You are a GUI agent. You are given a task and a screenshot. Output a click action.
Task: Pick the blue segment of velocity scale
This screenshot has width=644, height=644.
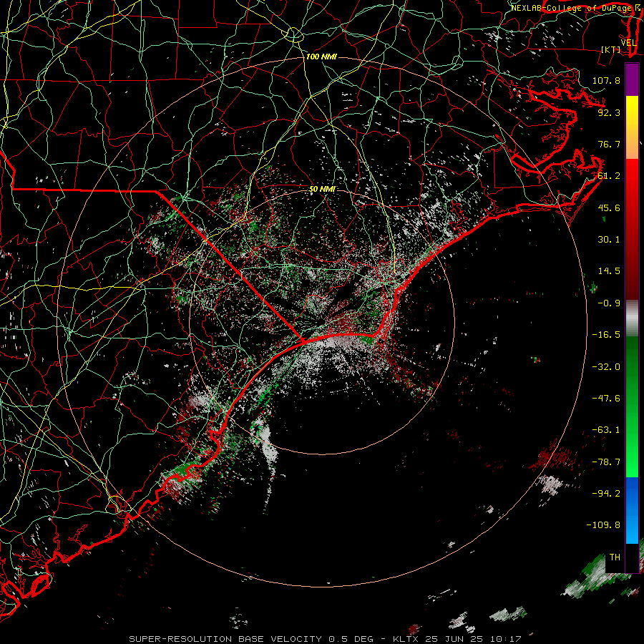[632, 510]
